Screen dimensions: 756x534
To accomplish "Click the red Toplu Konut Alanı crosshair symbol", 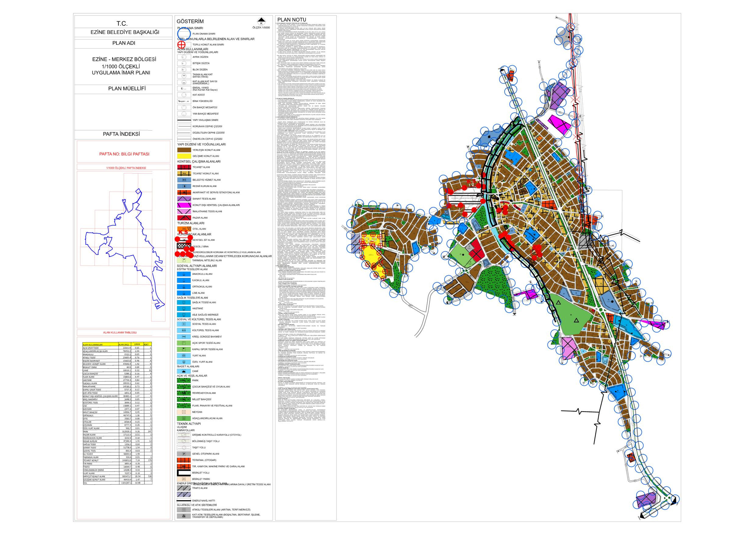I will (x=181, y=45).
